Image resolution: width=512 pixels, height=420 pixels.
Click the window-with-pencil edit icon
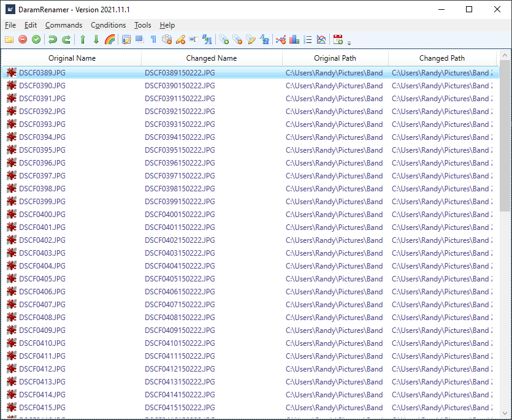pyautogui.click(x=126, y=39)
